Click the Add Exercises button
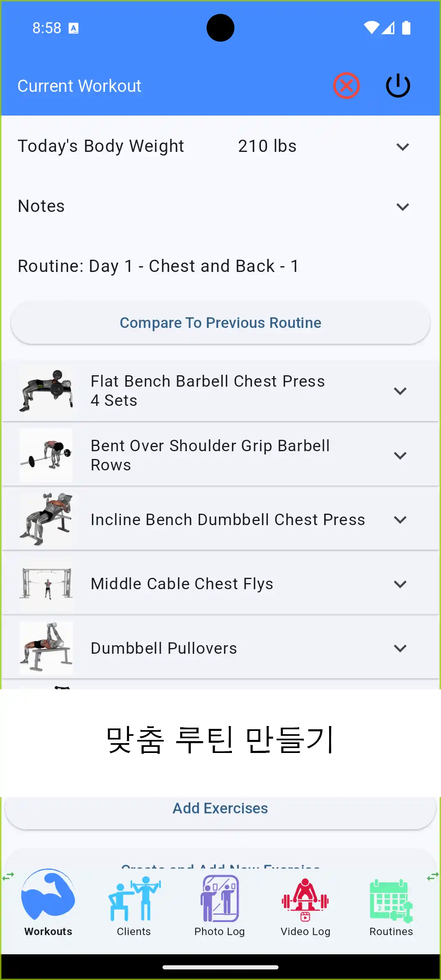 coord(220,808)
